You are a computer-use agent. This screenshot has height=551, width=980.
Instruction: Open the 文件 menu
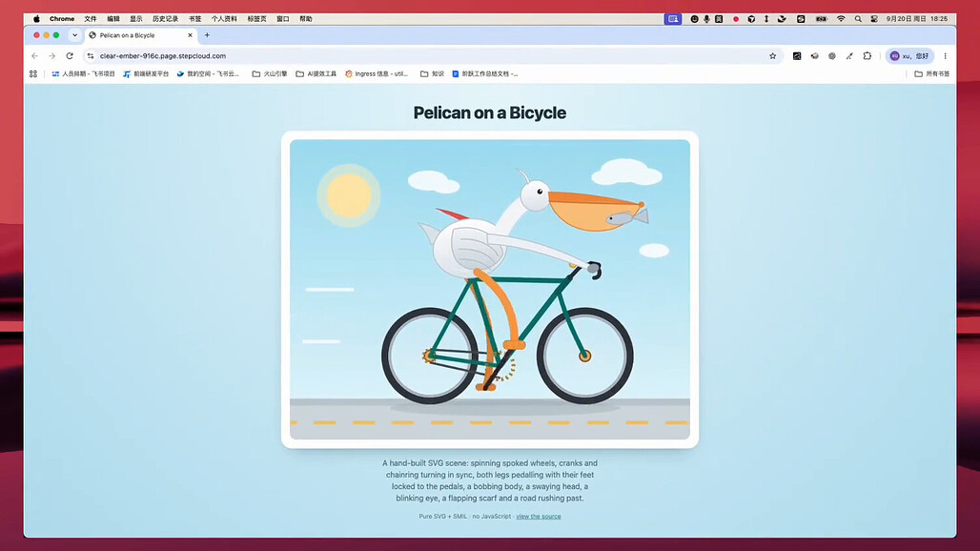pos(90,19)
